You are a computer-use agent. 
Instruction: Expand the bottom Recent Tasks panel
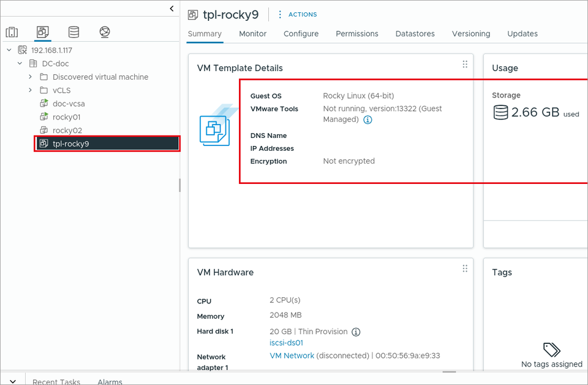pos(13,381)
